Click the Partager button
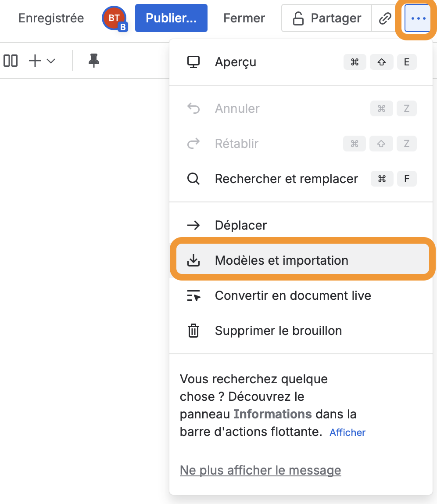437x504 pixels. (327, 18)
